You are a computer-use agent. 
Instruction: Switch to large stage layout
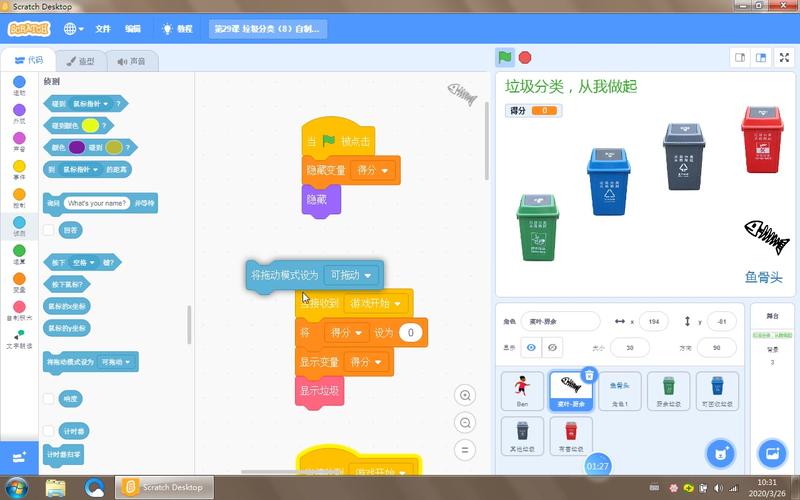pyautogui.click(x=761, y=58)
